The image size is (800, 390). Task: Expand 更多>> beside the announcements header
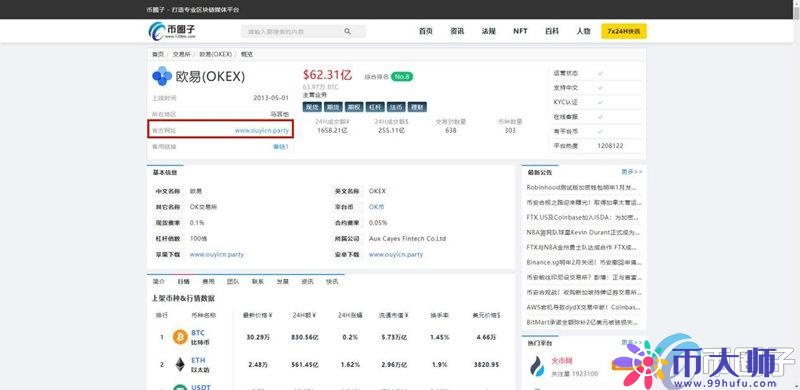pos(632,172)
